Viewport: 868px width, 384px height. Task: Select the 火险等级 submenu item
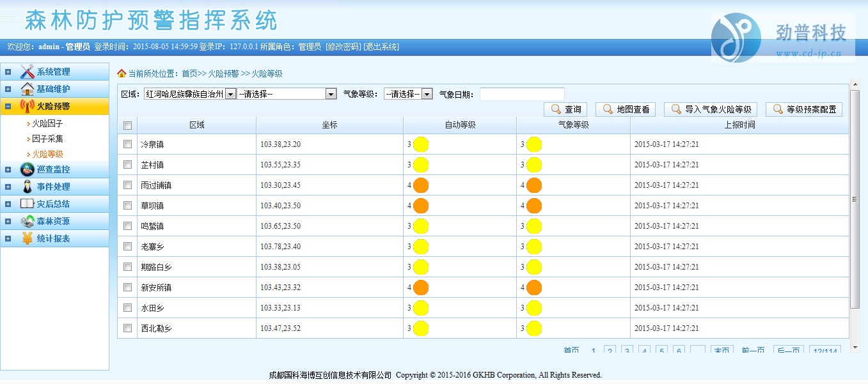[47, 154]
